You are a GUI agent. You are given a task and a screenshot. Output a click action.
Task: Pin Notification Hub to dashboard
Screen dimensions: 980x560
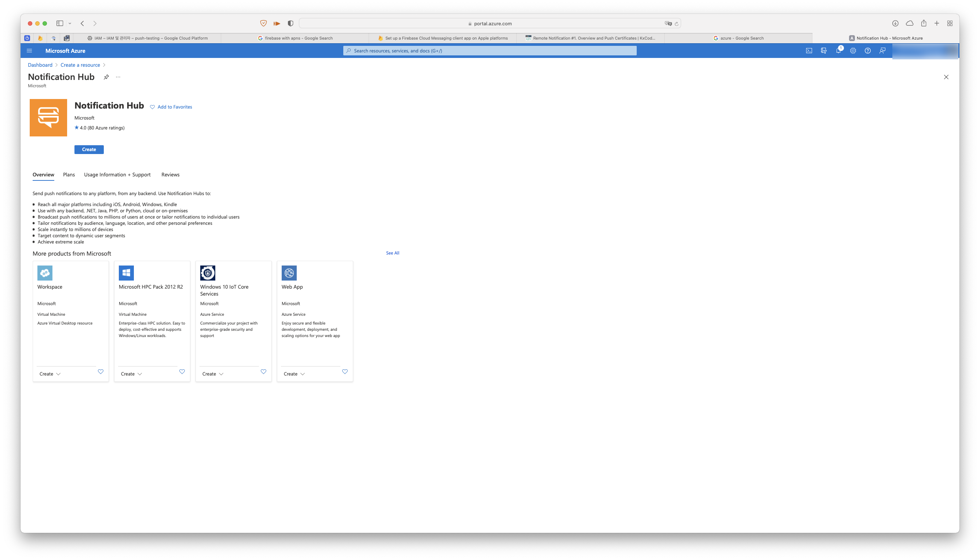click(x=106, y=77)
